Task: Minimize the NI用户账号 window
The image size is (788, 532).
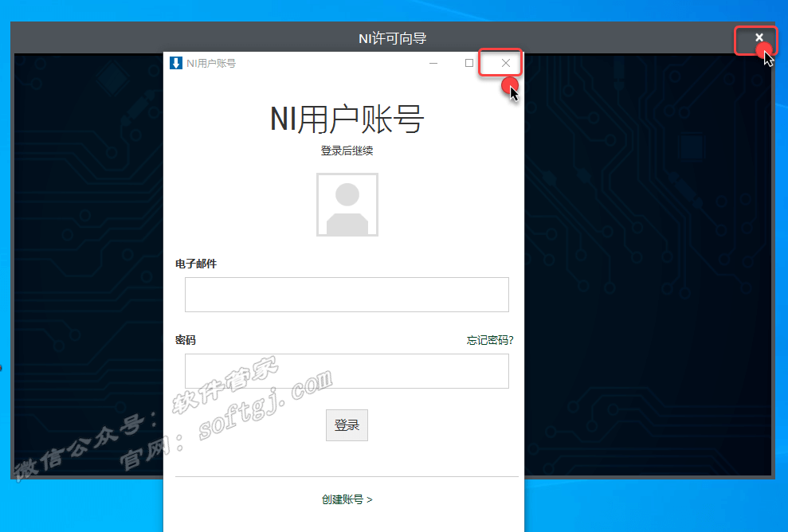Action: tap(433, 63)
